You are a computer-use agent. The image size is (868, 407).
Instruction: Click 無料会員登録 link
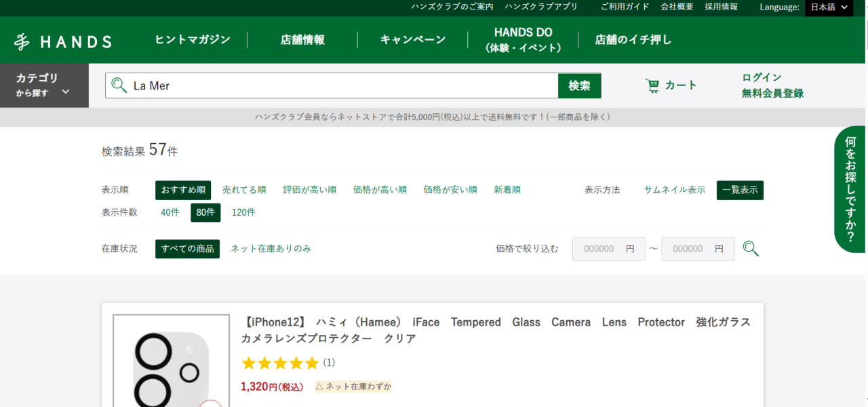pos(773,94)
